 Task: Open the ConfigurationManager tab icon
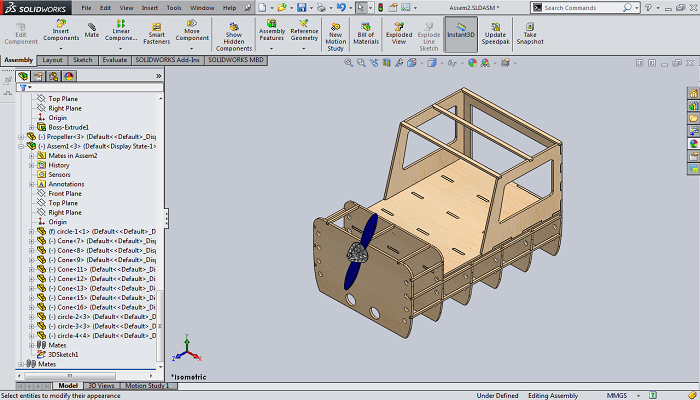pyautogui.click(x=53, y=76)
